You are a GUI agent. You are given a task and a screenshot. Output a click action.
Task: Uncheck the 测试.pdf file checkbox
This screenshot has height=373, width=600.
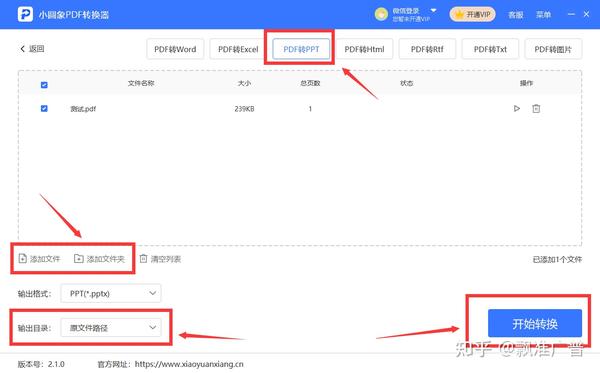coord(44,109)
